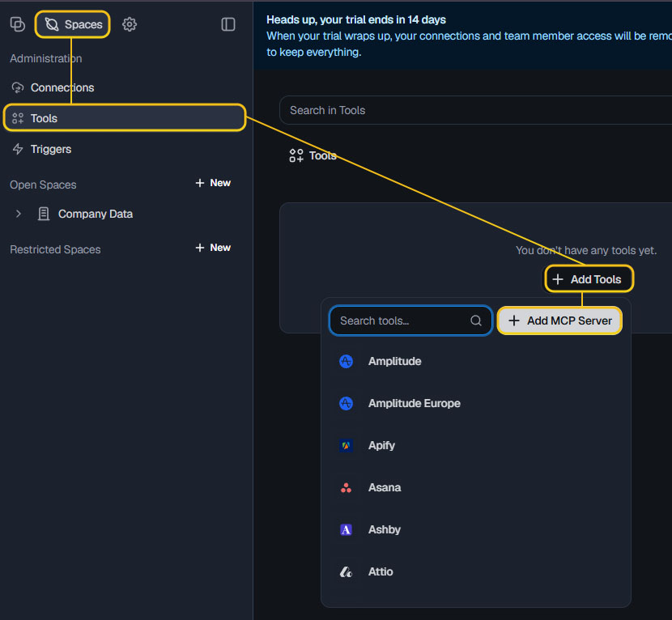The height and width of the screenshot is (620, 672).
Task: Click the Restricted Spaces section label
Action: point(55,249)
